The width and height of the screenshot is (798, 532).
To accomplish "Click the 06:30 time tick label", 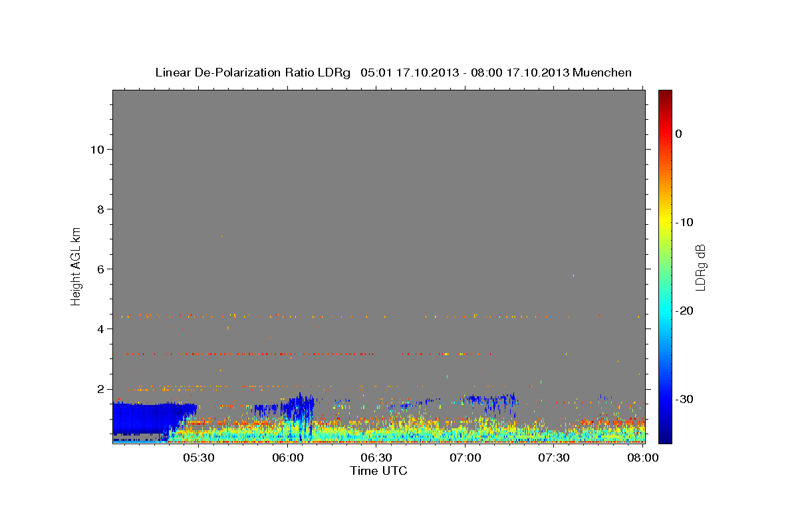I will [377, 458].
